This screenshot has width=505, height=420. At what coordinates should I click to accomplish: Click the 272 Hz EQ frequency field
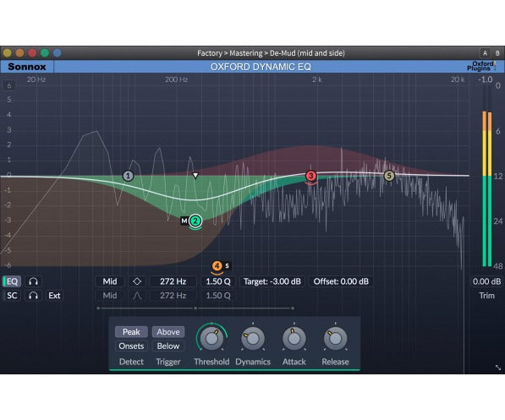[x=173, y=281]
